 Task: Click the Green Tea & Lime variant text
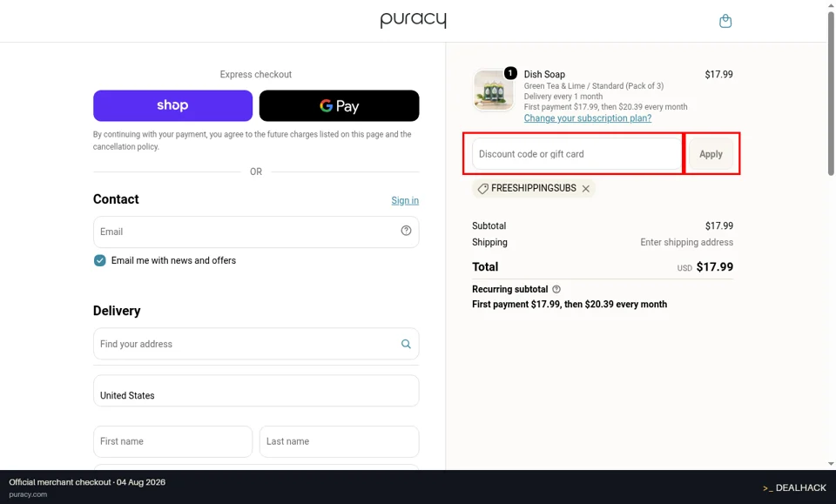pos(594,86)
